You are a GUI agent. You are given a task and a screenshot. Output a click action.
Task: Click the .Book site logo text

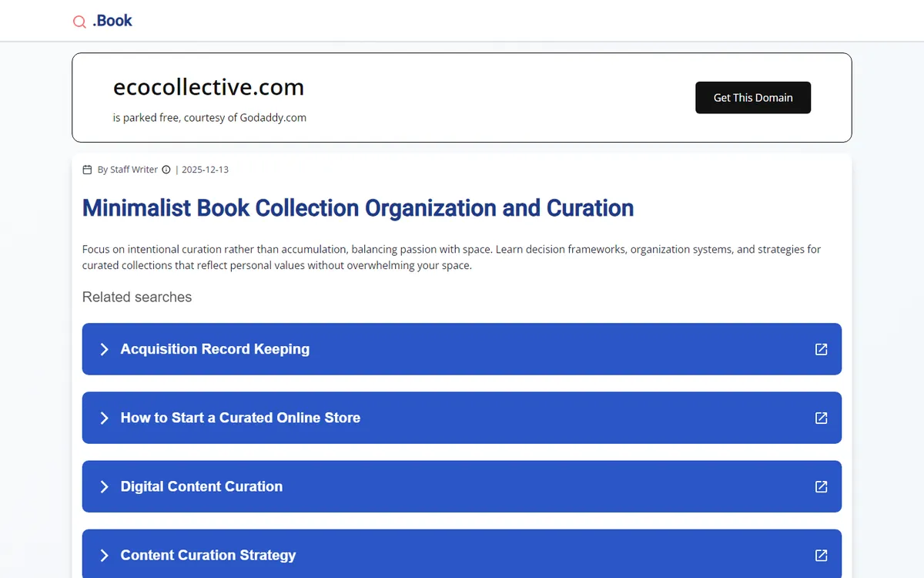click(112, 21)
